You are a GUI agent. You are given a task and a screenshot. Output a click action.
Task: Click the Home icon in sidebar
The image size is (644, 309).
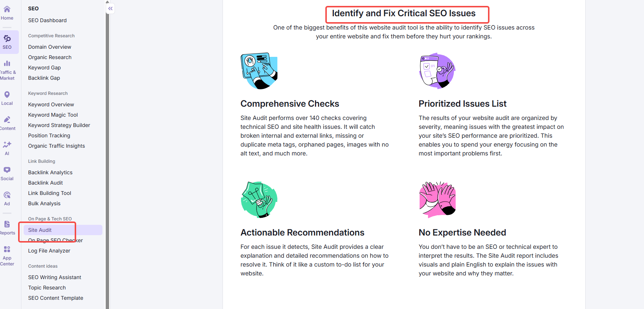(x=7, y=10)
